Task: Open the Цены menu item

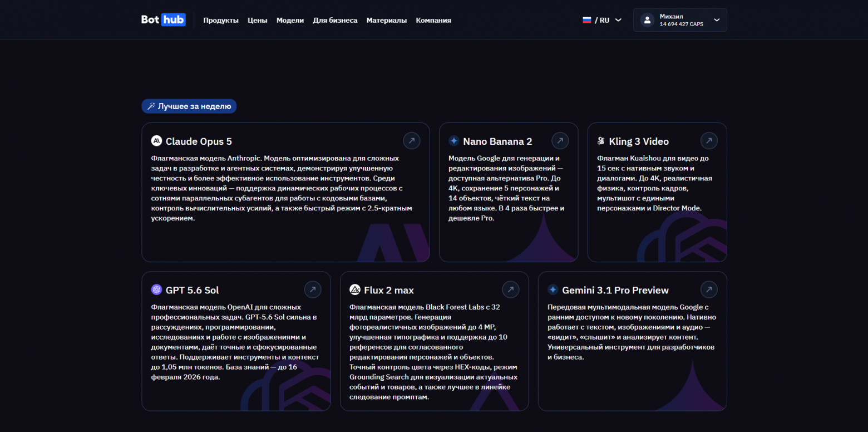Action: point(257,20)
